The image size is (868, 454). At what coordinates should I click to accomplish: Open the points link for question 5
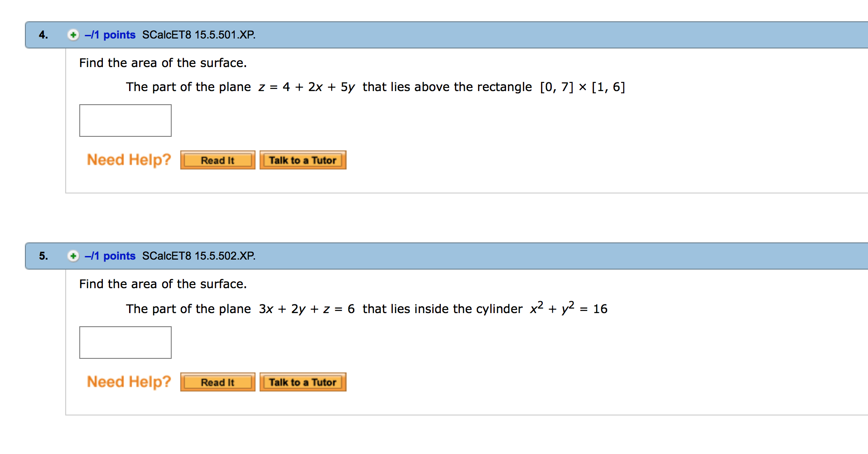tap(110, 256)
